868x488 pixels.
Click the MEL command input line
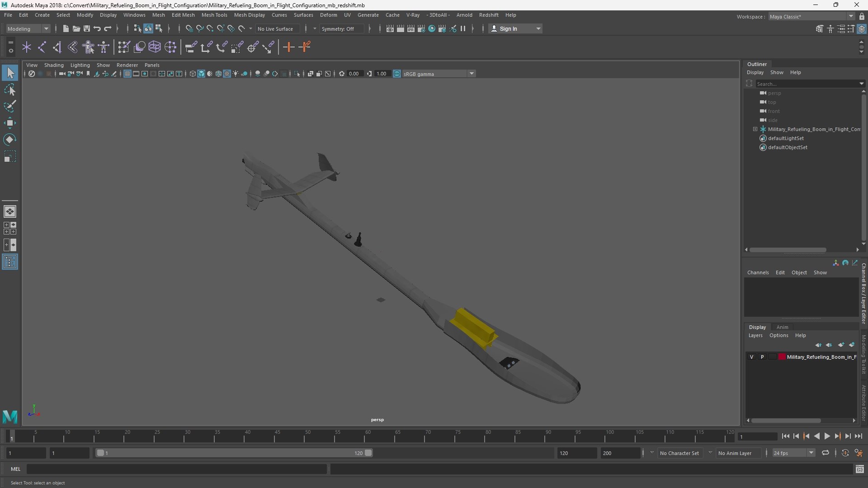176,469
